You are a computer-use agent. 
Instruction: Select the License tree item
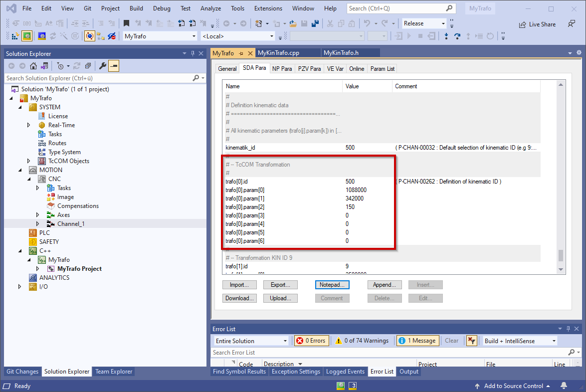(x=58, y=116)
